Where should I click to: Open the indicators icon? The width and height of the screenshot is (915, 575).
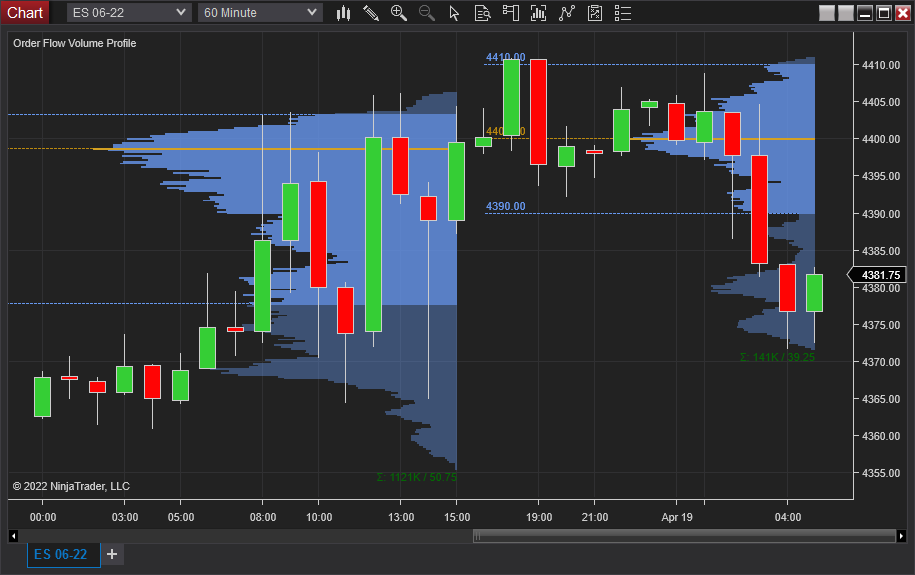click(x=567, y=13)
